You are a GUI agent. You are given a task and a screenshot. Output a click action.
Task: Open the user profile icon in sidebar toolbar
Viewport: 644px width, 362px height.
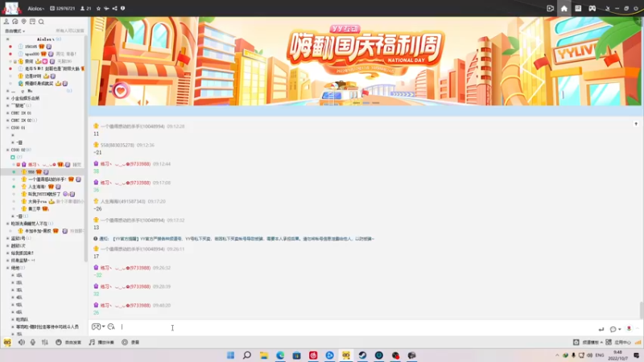[6, 22]
